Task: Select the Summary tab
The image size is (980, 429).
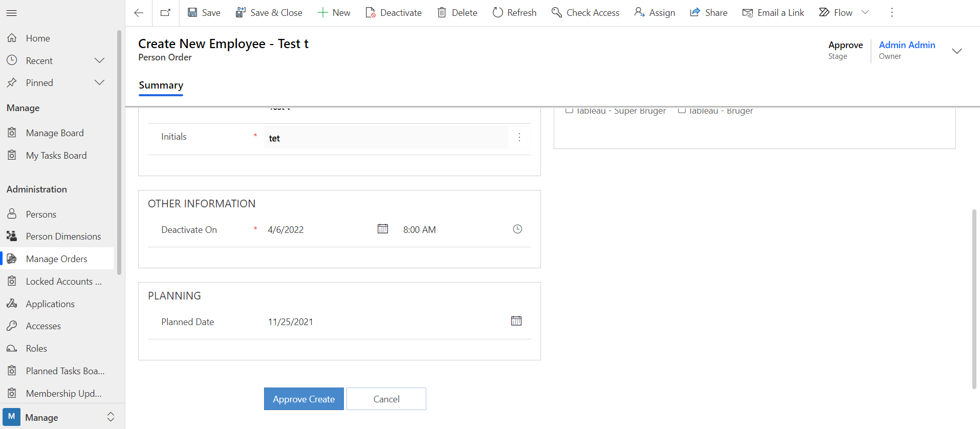Action: [161, 85]
